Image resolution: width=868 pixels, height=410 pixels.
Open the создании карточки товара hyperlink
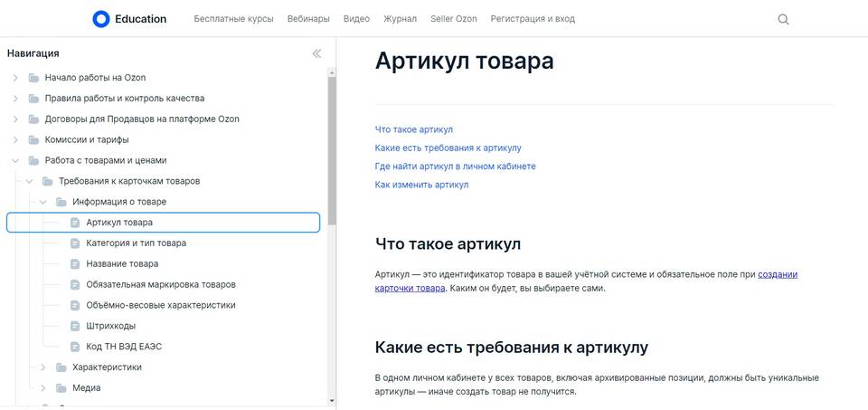point(586,281)
